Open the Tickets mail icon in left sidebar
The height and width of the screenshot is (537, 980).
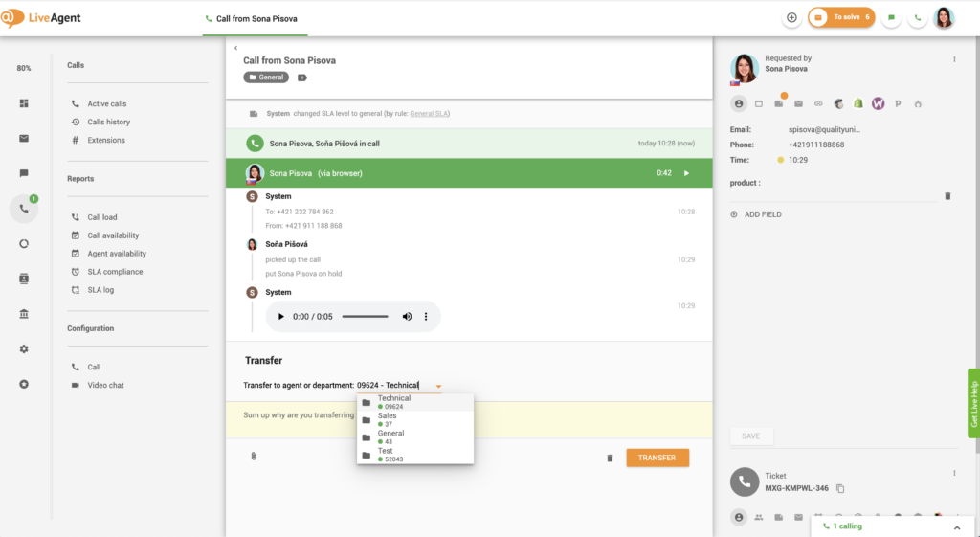pos(24,138)
